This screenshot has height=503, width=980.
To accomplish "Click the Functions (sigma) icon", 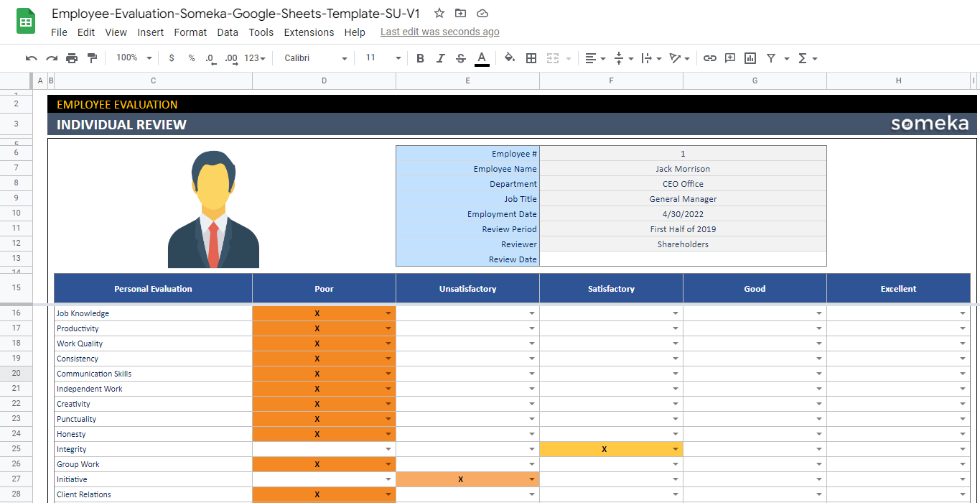I will pyautogui.click(x=804, y=58).
